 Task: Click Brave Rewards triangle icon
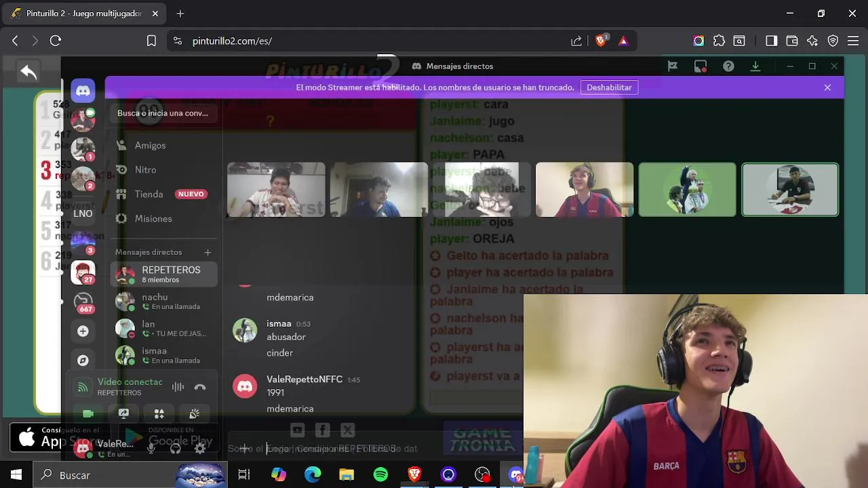coord(623,41)
